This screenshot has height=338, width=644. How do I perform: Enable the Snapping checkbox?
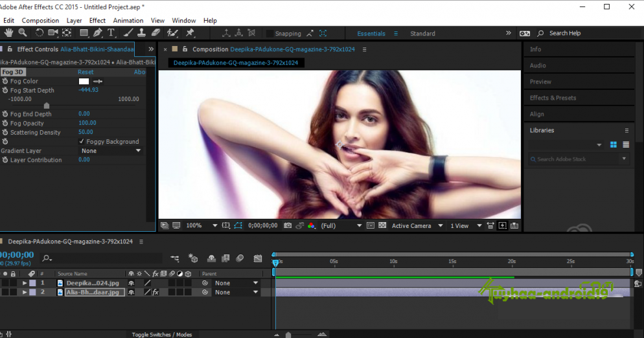(270, 34)
